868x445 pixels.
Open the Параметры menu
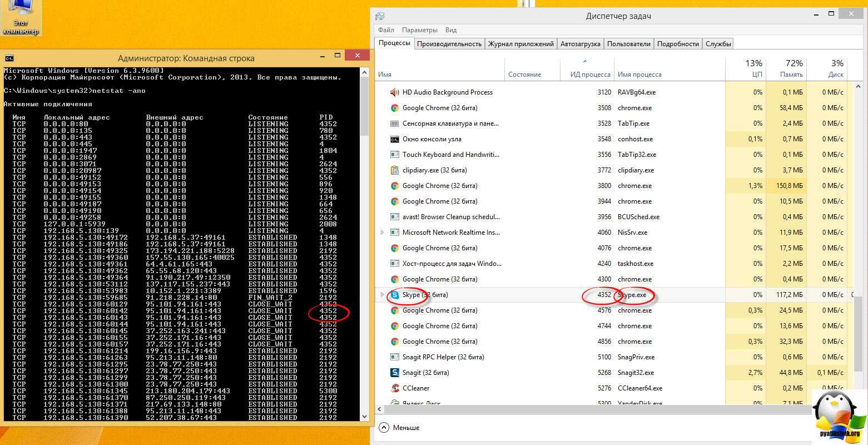(x=419, y=30)
